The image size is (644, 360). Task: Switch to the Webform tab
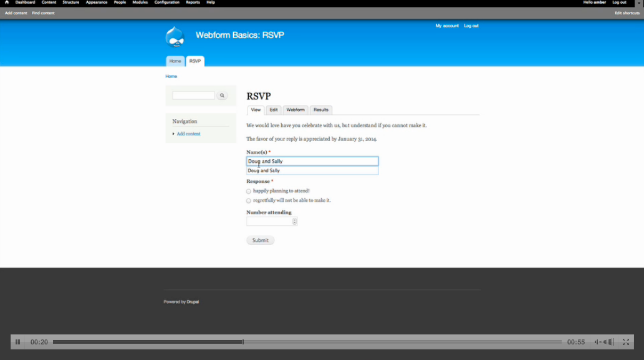pos(295,110)
